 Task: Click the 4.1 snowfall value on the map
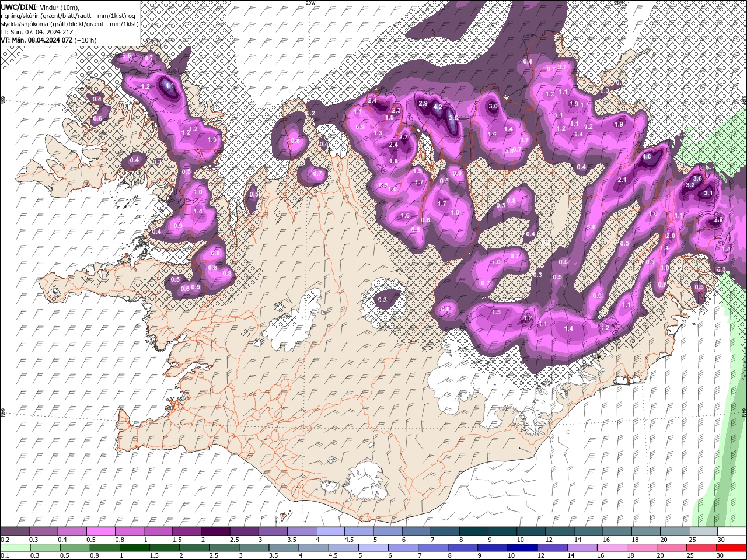(170, 85)
